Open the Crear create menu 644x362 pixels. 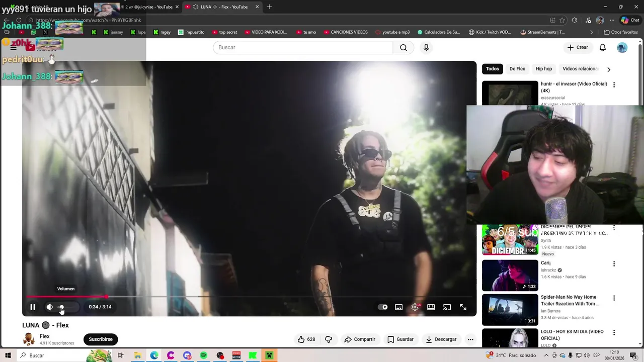[577, 47]
